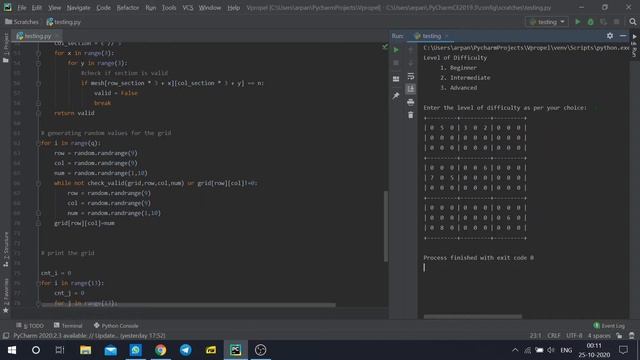Run with coverage from main toolbar
Image resolution: width=640 pixels, height=360 pixels.
tap(603, 22)
